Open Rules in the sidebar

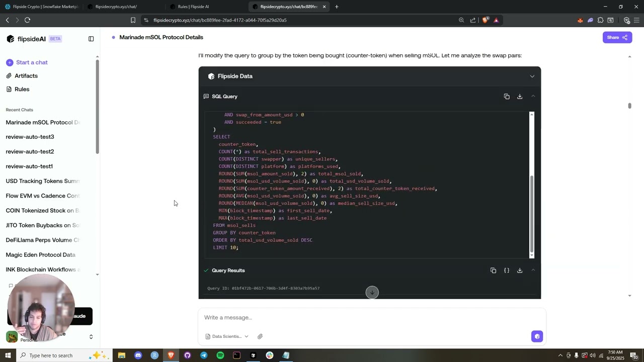point(18,89)
